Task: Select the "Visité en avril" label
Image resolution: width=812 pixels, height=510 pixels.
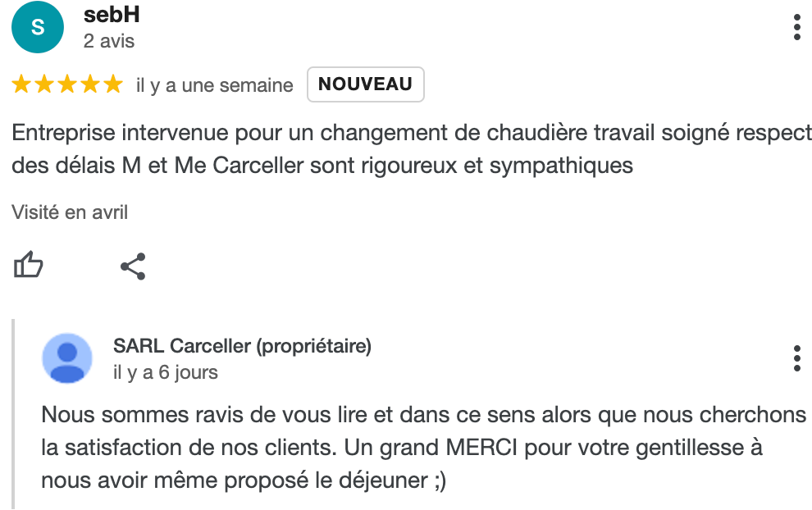Action: pos(70,212)
